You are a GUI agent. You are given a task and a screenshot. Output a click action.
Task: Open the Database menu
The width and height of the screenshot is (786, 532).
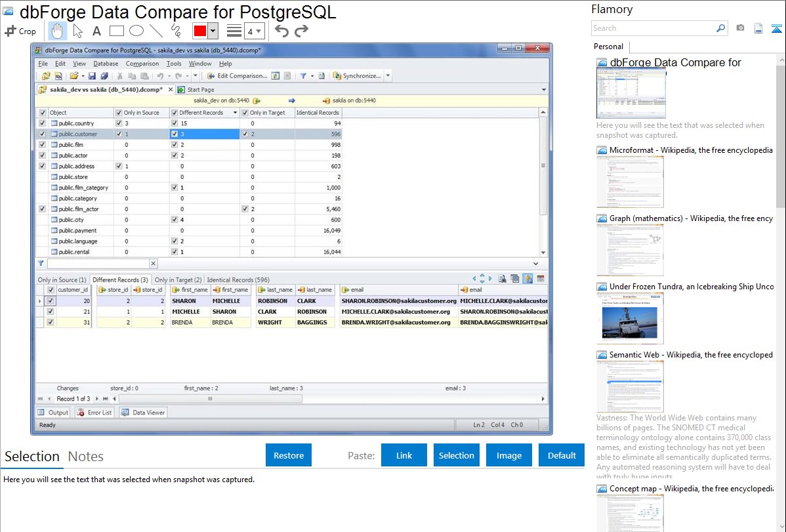tap(106, 64)
